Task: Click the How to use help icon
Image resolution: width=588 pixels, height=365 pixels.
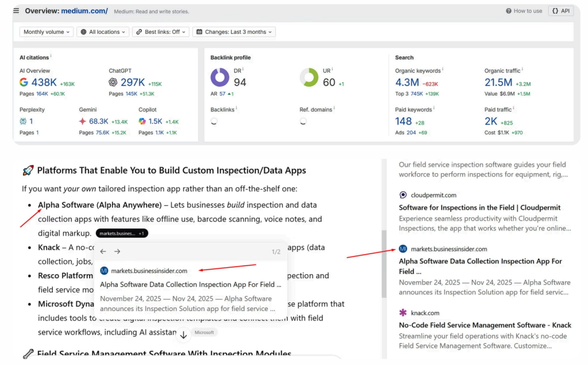Action: [x=509, y=11]
